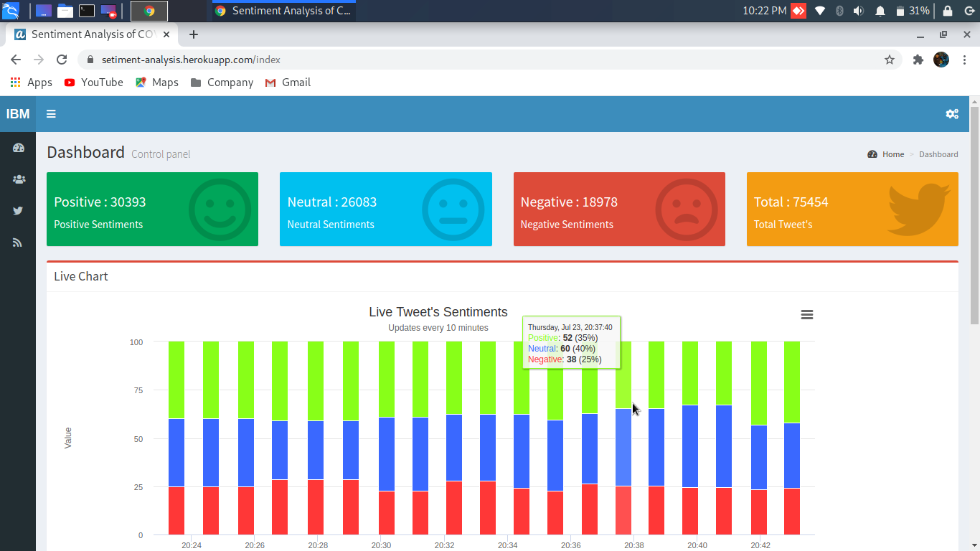Open the Wi-Fi network indicator
Viewport: 980px width, 551px height.
coord(820,11)
